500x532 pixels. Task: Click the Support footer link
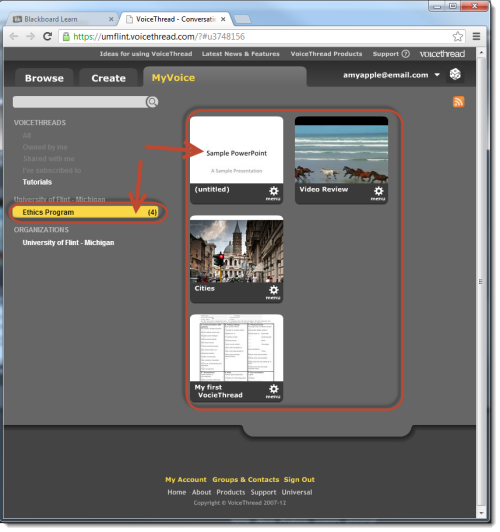pos(263,492)
